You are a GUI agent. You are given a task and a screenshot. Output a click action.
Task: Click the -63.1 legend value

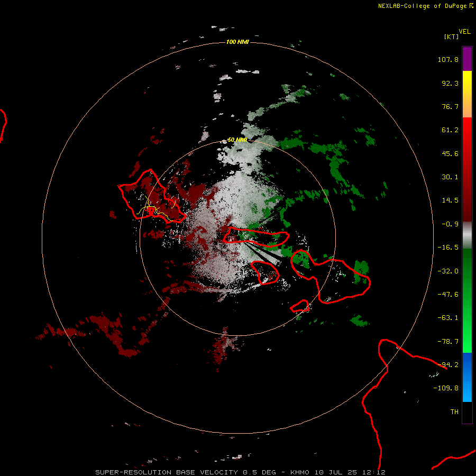[448, 318]
